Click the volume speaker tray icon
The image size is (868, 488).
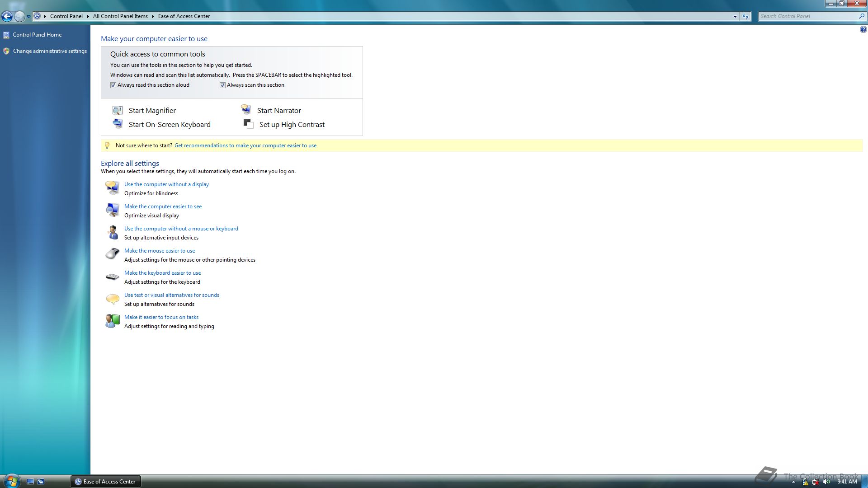tap(826, 482)
